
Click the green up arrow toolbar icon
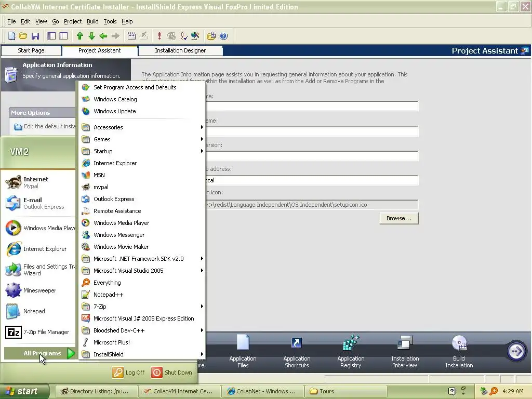80,36
